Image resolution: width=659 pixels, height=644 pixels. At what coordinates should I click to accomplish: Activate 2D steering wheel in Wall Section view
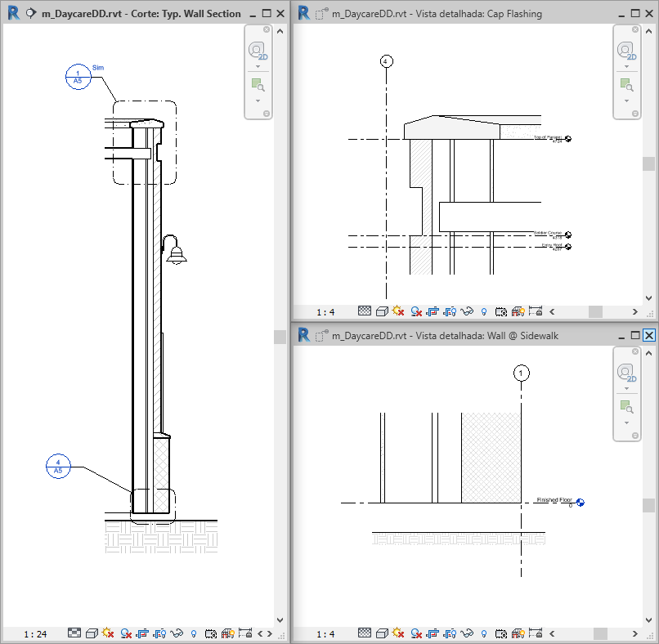coord(258,51)
